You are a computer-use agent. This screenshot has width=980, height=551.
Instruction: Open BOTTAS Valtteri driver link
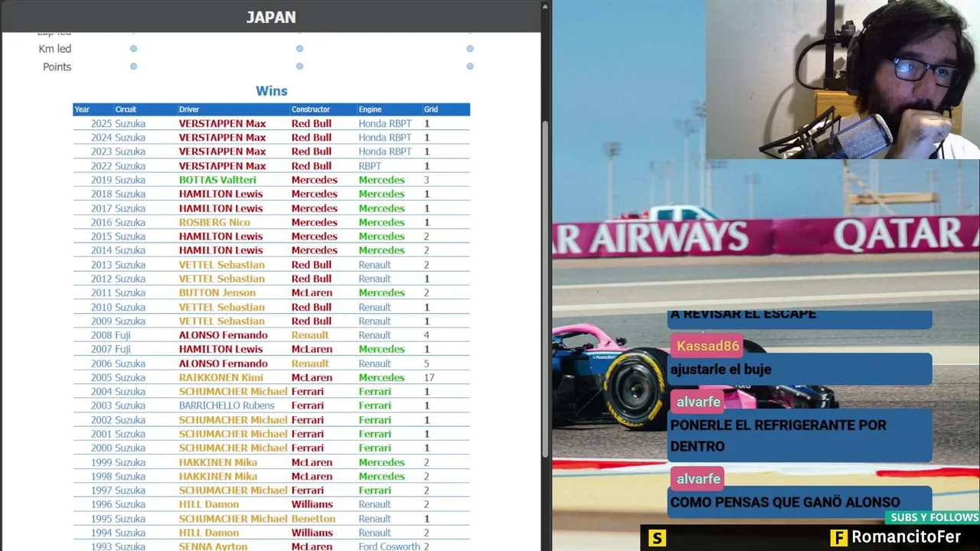coord(217,180)
